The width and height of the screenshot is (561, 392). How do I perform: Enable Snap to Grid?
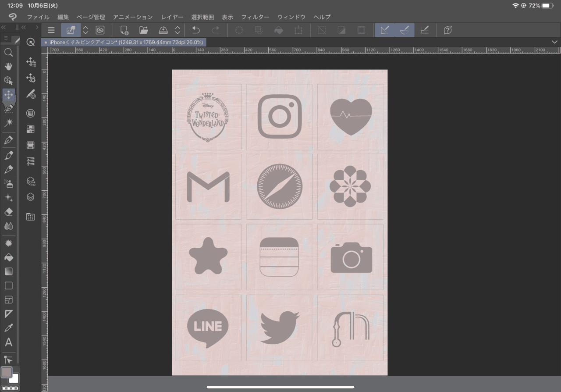pyautogui.click(x=424, y=30)
